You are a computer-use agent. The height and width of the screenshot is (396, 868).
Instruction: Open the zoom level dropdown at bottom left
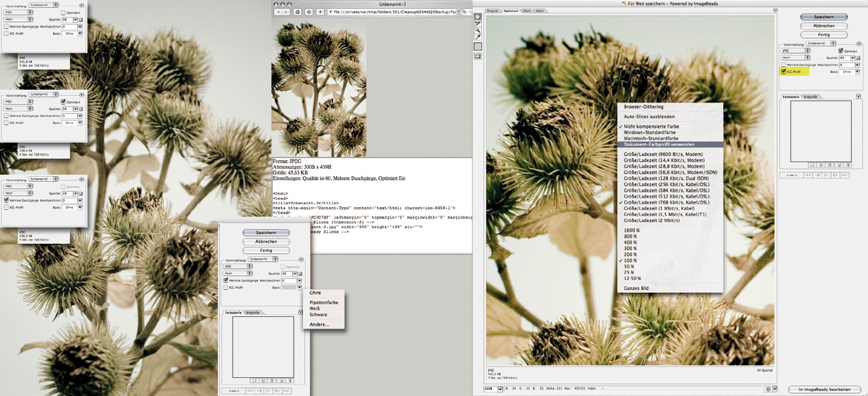pos(500,389)
